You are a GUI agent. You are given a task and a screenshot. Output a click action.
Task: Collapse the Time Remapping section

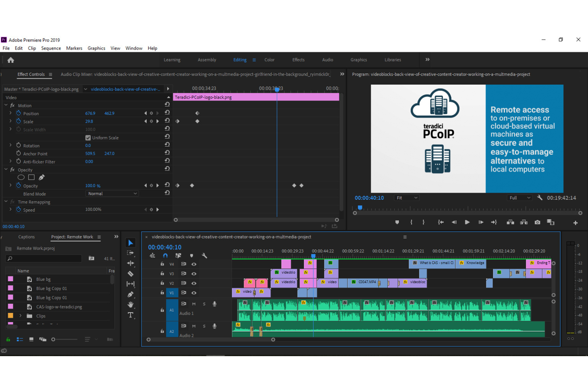6,202
